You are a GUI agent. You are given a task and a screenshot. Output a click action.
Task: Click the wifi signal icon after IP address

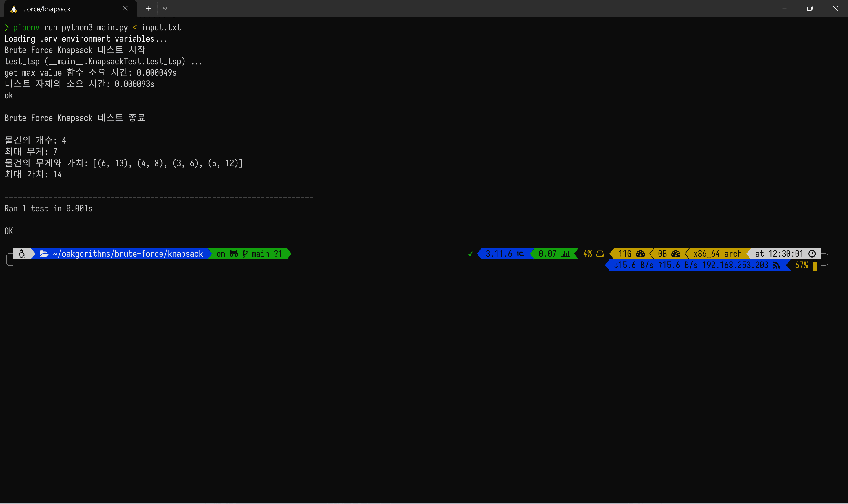776,265
